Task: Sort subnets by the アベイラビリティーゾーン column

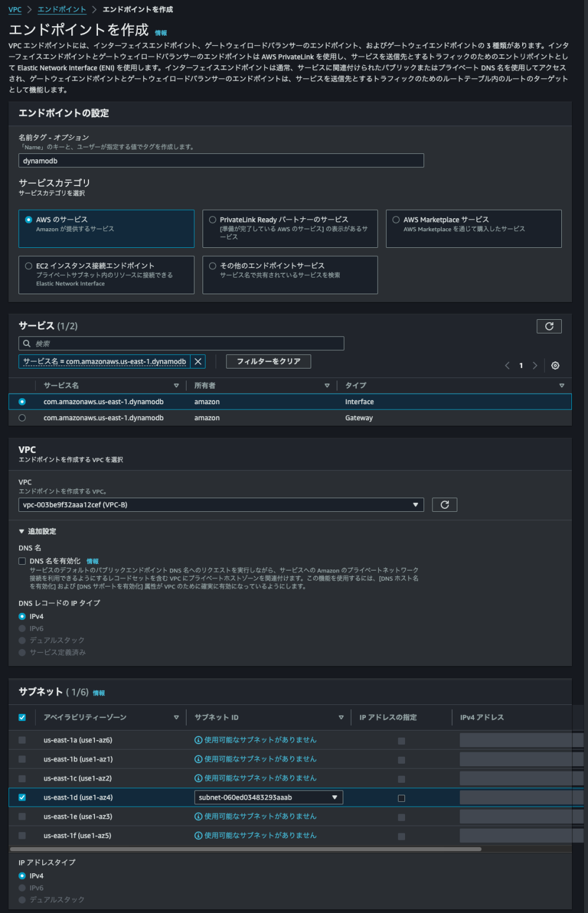Action: pyautogui.click(x=176, y=717)
